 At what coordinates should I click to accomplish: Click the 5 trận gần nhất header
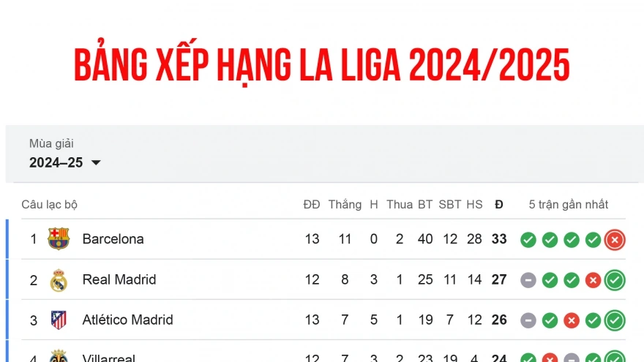coord(569,205)
